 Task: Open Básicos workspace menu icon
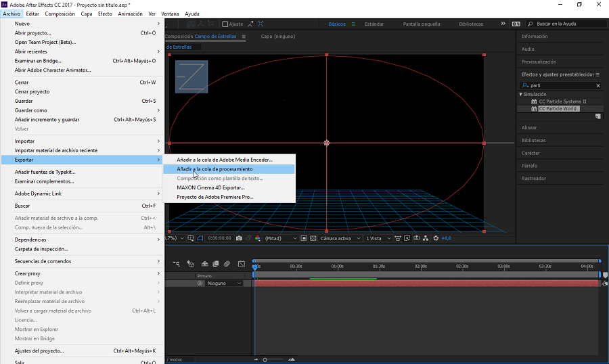pyautogui.click(x=353, y=24)
